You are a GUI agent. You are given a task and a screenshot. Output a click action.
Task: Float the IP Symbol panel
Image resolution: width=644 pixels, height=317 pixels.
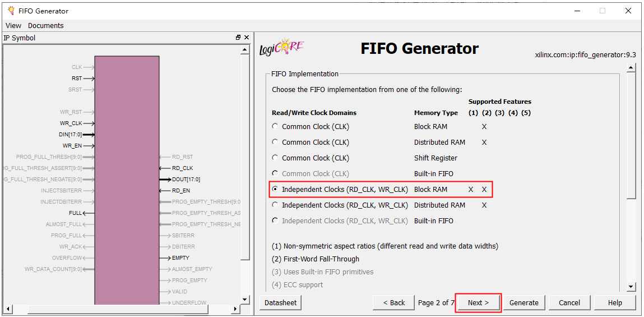point(238,38)
